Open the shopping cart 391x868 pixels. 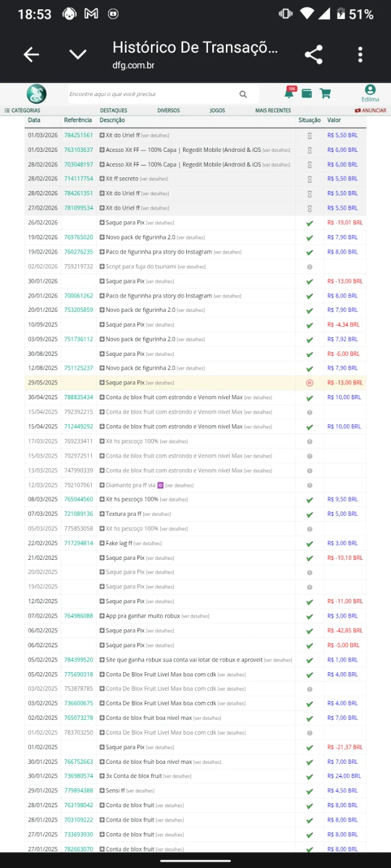(325, 94)
